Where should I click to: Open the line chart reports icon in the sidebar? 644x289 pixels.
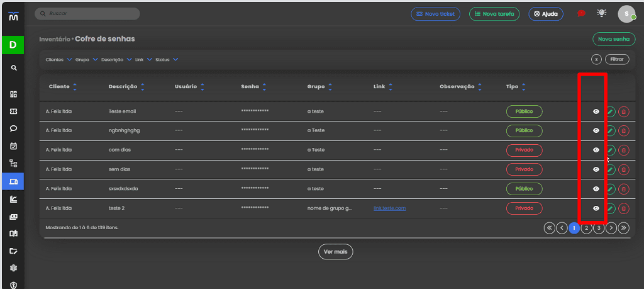coord(14,200)
